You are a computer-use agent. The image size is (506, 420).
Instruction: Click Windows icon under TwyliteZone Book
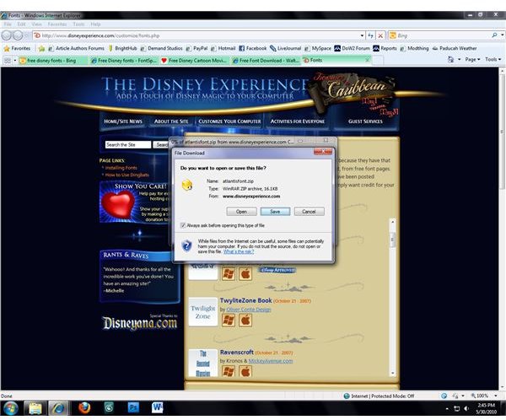coord(229,320)
